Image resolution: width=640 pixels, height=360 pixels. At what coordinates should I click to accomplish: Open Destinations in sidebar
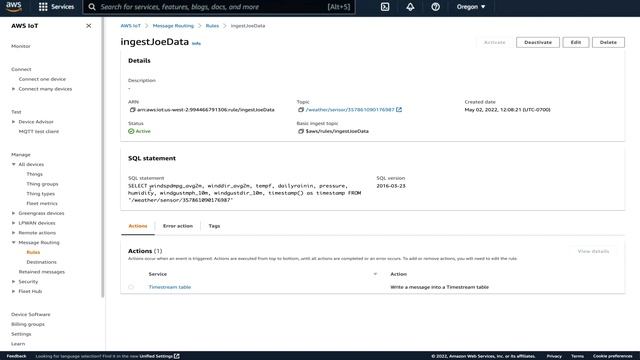point(42,262)
